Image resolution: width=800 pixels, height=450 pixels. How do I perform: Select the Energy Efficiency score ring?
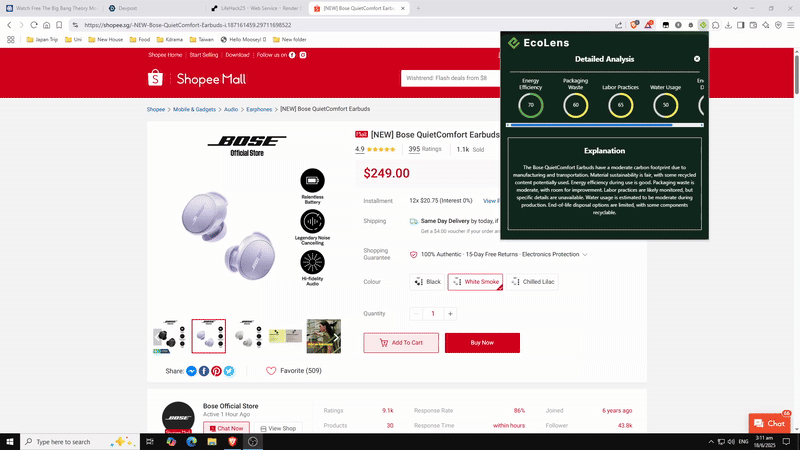(531, 105)
